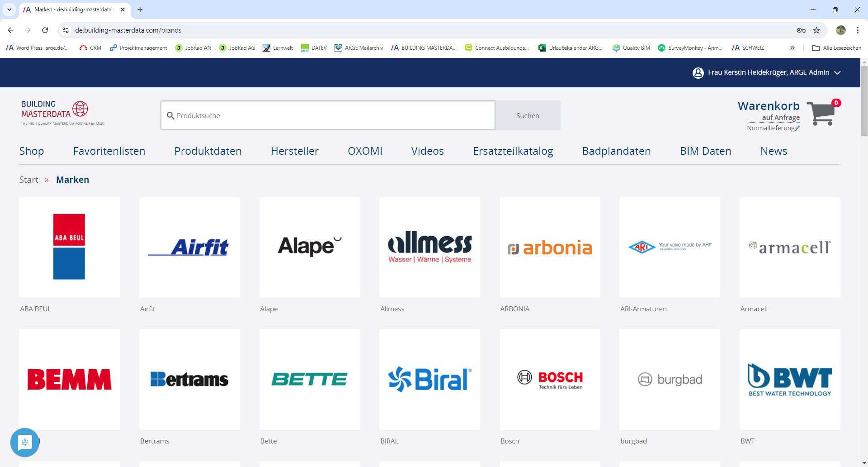Screen dimensions: 868x467
Task: Open the ARGE Mailarchiv bookmark
Action: [x=359, y=48]
